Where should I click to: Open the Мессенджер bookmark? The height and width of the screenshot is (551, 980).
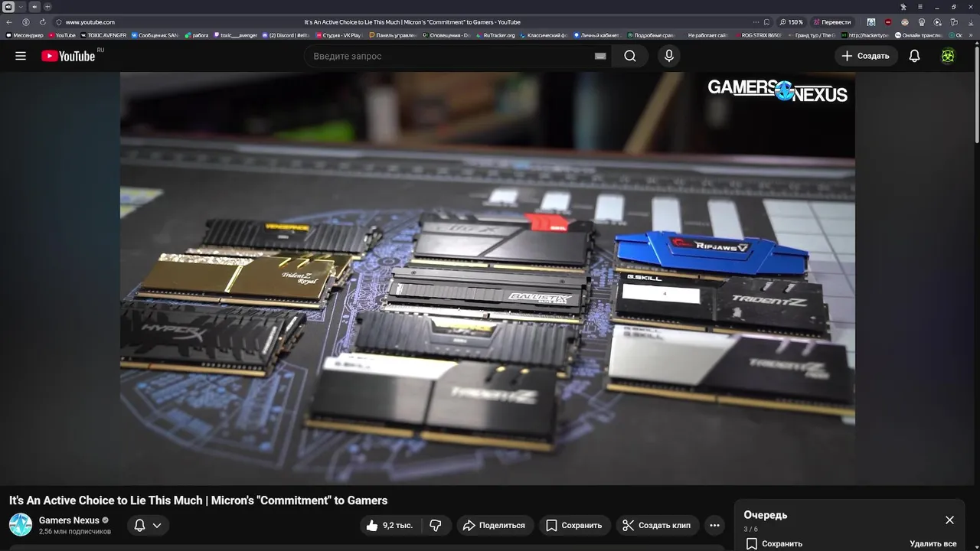pyautogui.click(x=24, y=35)
